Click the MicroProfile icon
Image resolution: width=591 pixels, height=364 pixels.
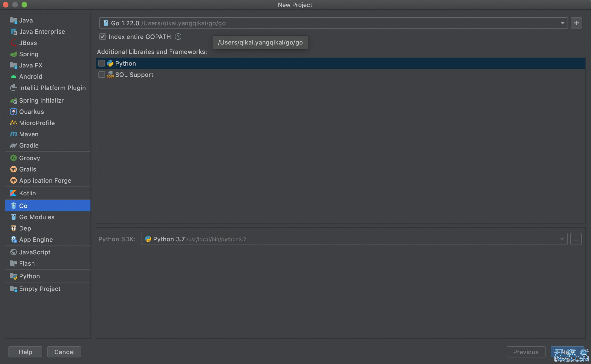(x=14, y=123)
